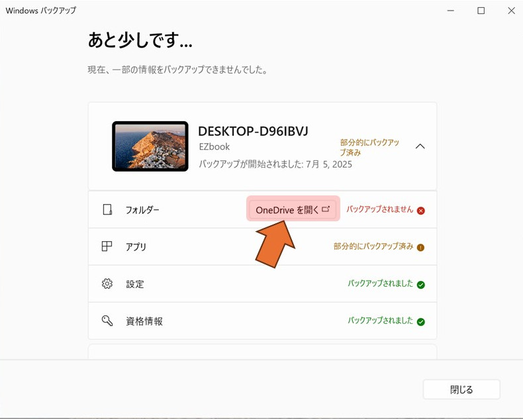Image resolution: width=523 pixels, height=420 pixels.
Task: Select the アプリ row label
Action: point(136,247)
